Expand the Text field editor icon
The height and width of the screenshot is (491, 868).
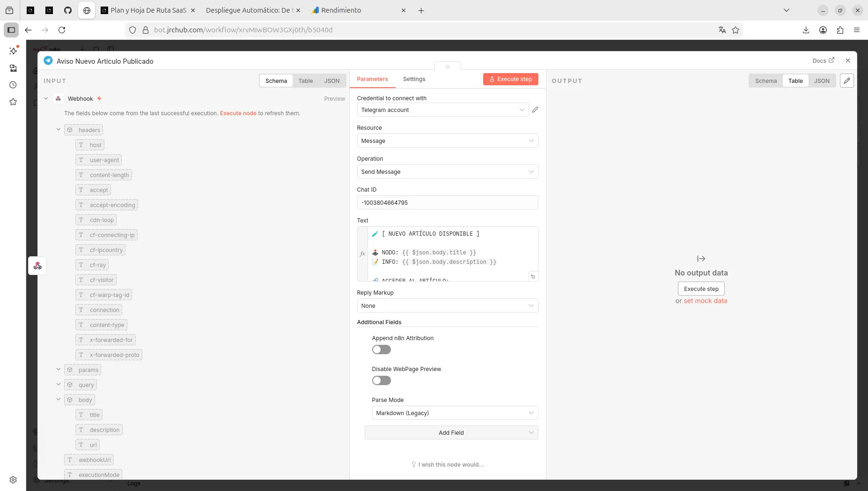pyautogui.click(x=533, y=276)
